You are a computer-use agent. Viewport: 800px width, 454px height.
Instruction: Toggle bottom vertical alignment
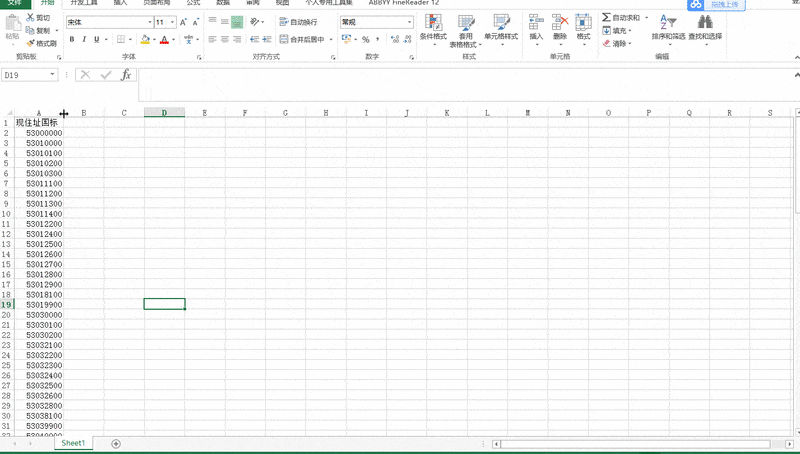(x=237, y=22)
